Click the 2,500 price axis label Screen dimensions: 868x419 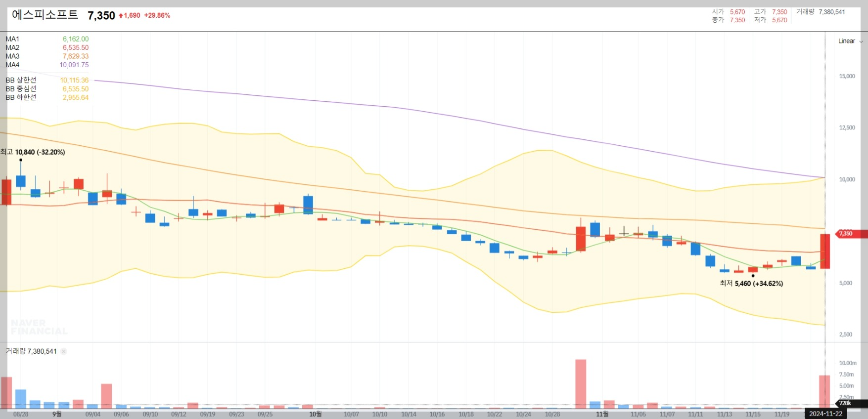pos(846,335)
